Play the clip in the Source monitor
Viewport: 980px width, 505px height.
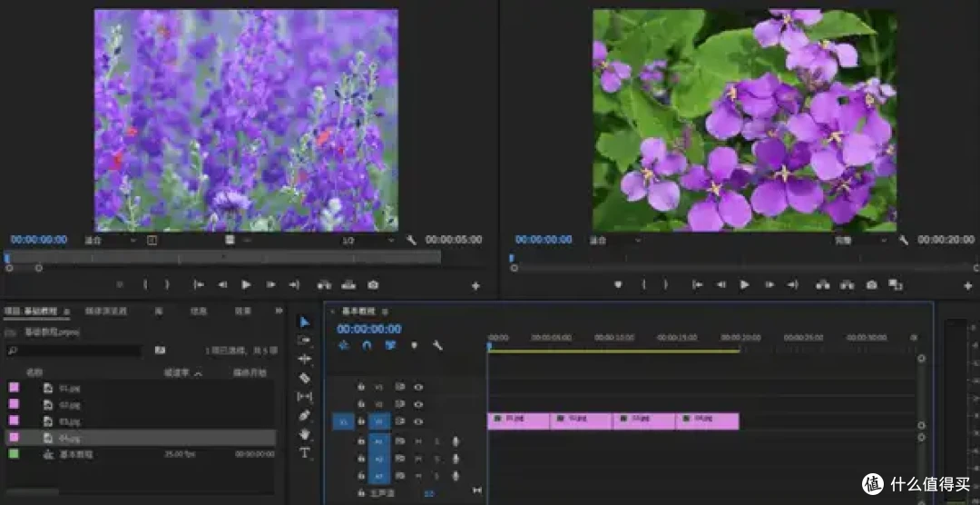246,284
